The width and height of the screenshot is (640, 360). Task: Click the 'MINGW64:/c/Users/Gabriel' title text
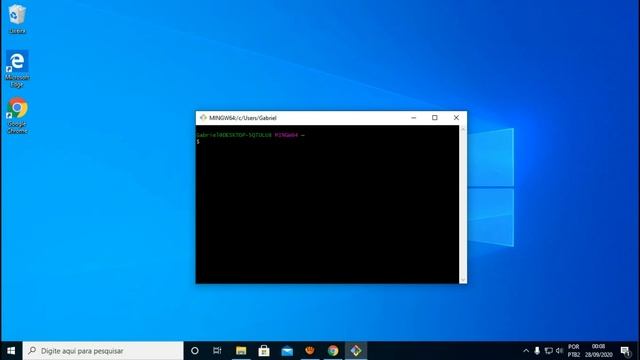pyautogui.click(x=243, y=118)
